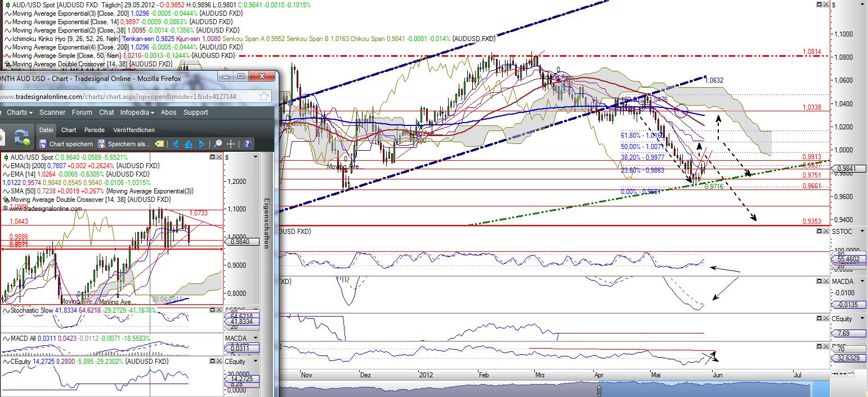The image size is (868, 397).
Task: Click the yellow tag label icon in toolbar
Action: point(159,144)
